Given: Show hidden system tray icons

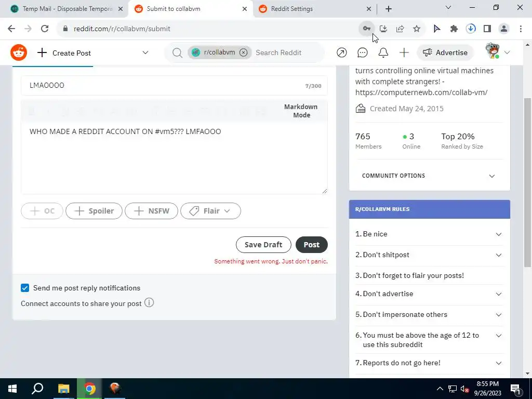Looking at the screenshot, I should (x=440, y=389).
